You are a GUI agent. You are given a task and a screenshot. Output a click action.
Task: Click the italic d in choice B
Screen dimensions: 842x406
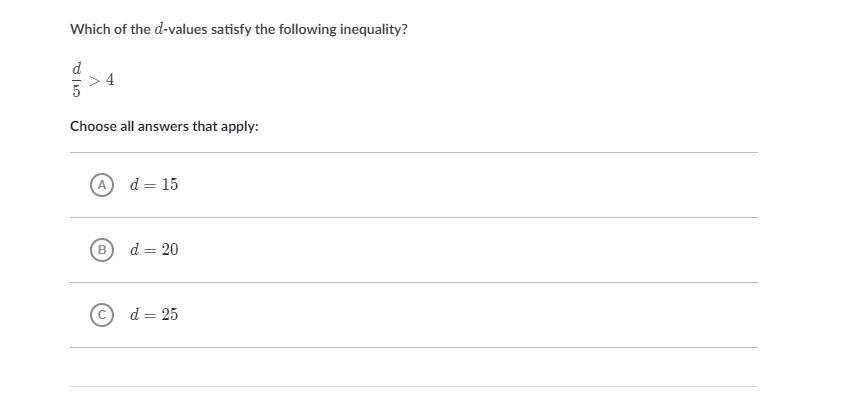135,250
